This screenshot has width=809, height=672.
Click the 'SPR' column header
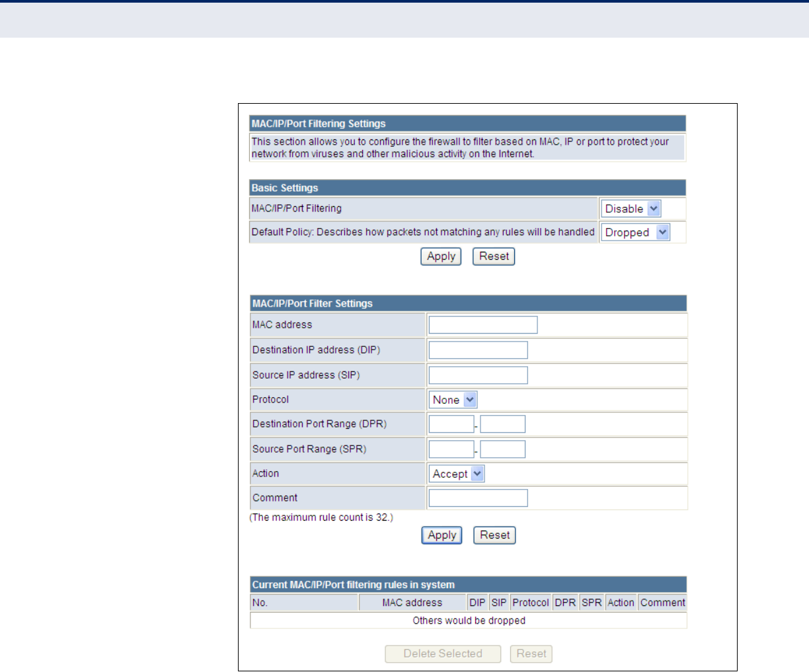click(592, 603)
